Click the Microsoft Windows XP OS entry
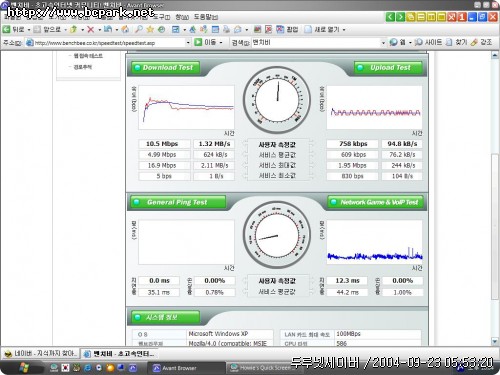The height and width of the screenshot is (375, 500). tap(218, 334)
